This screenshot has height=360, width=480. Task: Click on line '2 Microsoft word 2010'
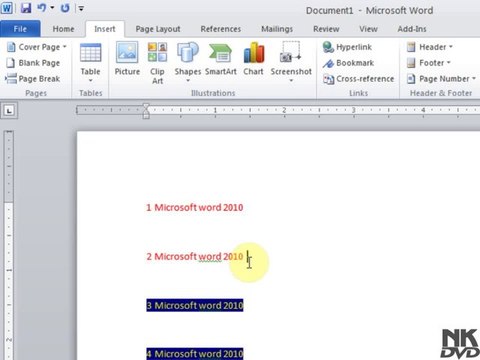[195, 257]
